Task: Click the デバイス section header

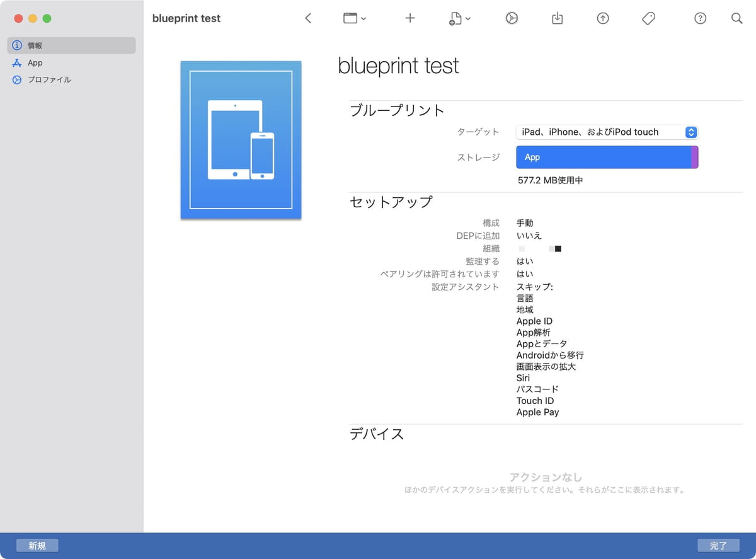Action: (377, 434)
